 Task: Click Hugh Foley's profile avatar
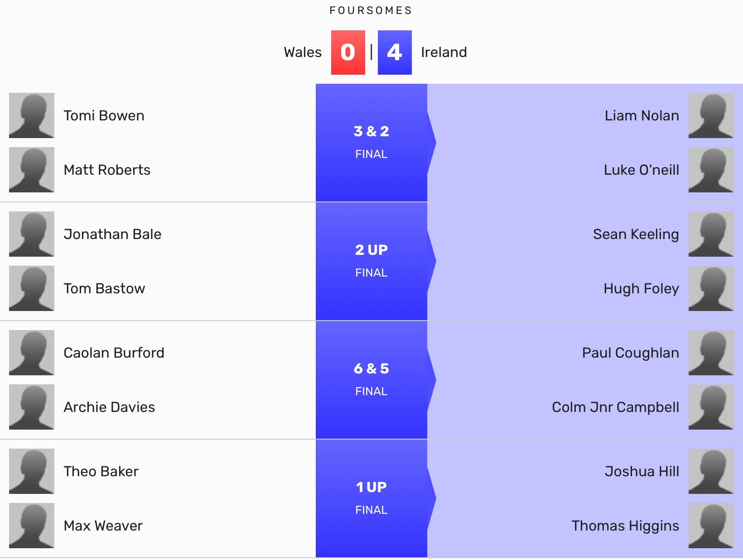(711, 288)
